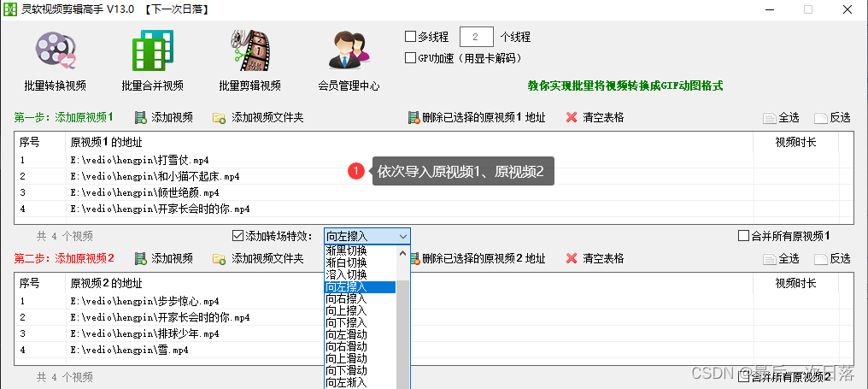Click 删除已选择的原视频2 地址 button

[477, 258]
